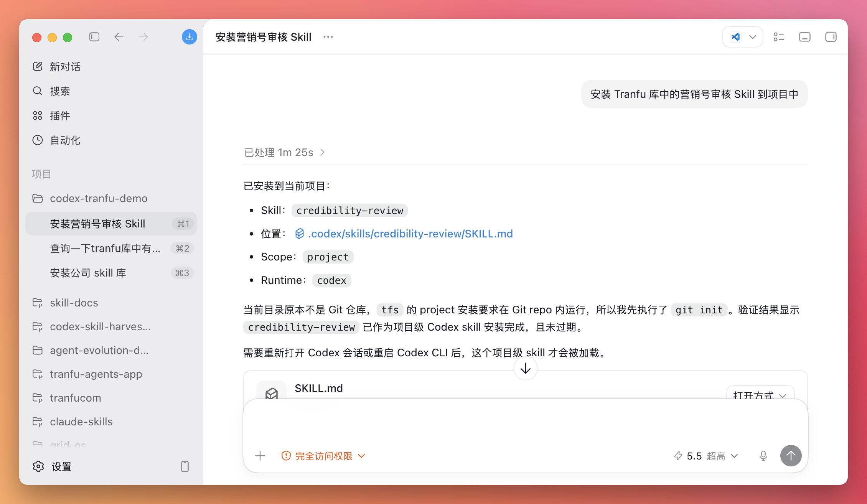Click the codex runtime code tag

(x=332, y=280)
